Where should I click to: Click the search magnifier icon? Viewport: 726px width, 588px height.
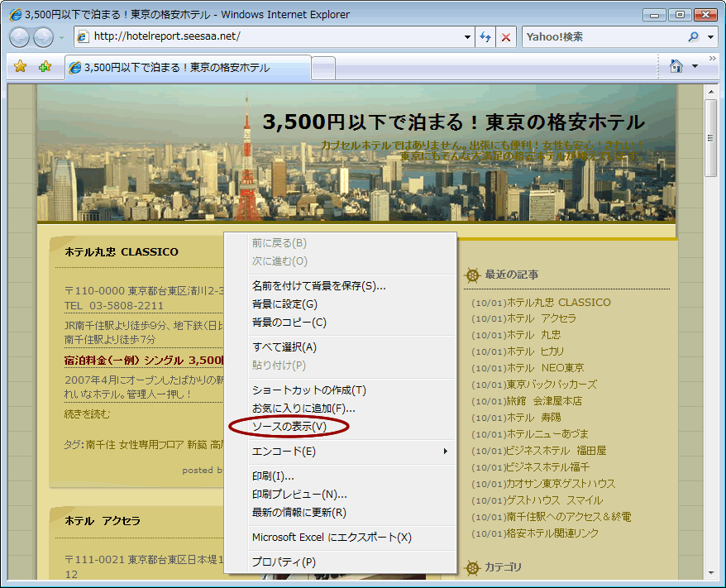[693, 37]
